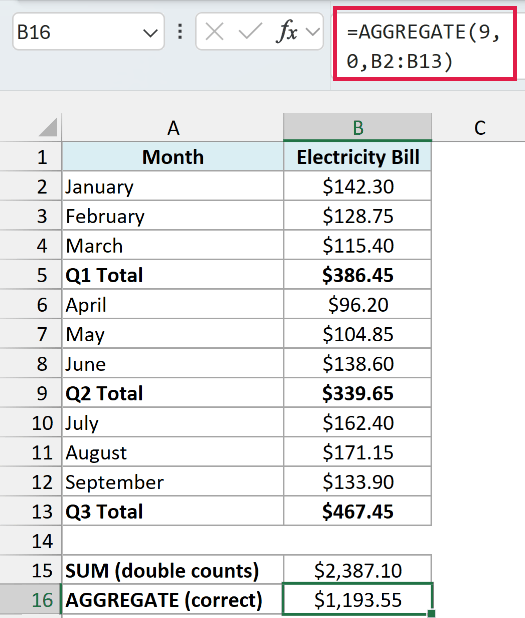Click the Cancel (X) formula entry icon
The height and width of the screenshot is (618, 525).
pos(215,32)
